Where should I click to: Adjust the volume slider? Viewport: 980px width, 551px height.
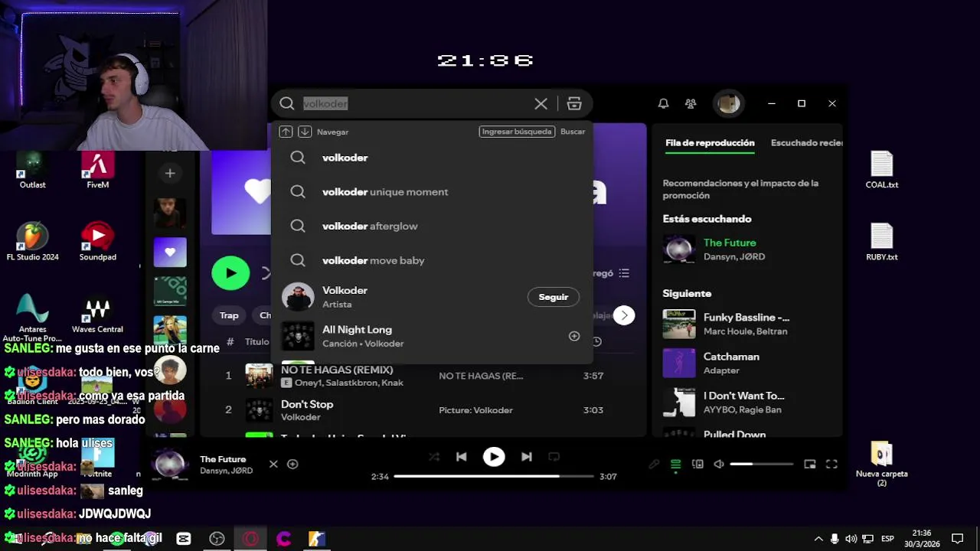[x=762, y=464]
